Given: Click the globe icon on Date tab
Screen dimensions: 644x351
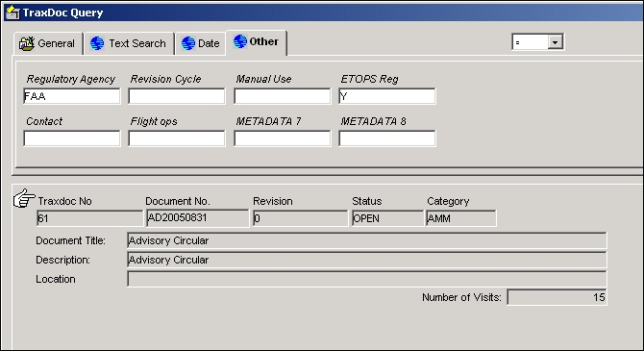Looking at the screenshot, I should 188,43.
